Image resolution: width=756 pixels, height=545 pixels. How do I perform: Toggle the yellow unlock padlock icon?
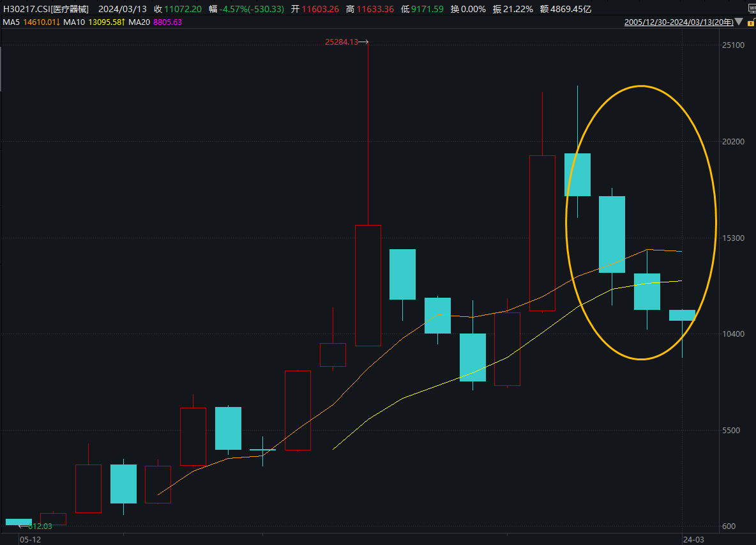[751, 22]
